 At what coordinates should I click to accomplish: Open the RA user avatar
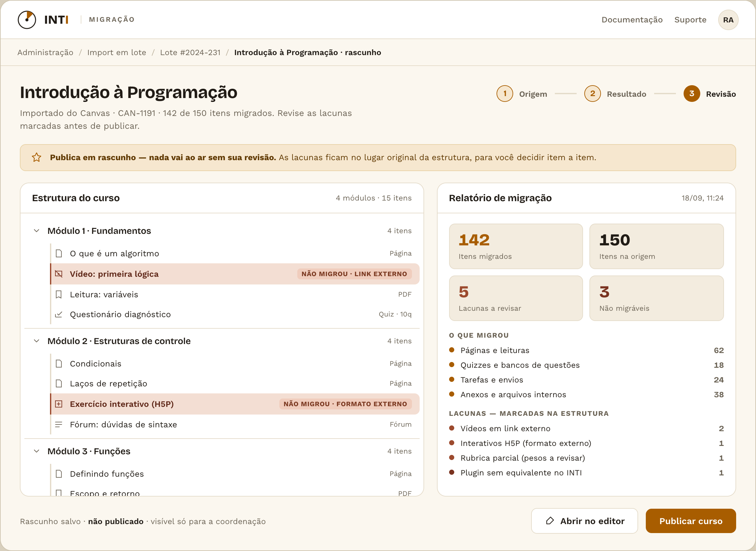point(728,20)
